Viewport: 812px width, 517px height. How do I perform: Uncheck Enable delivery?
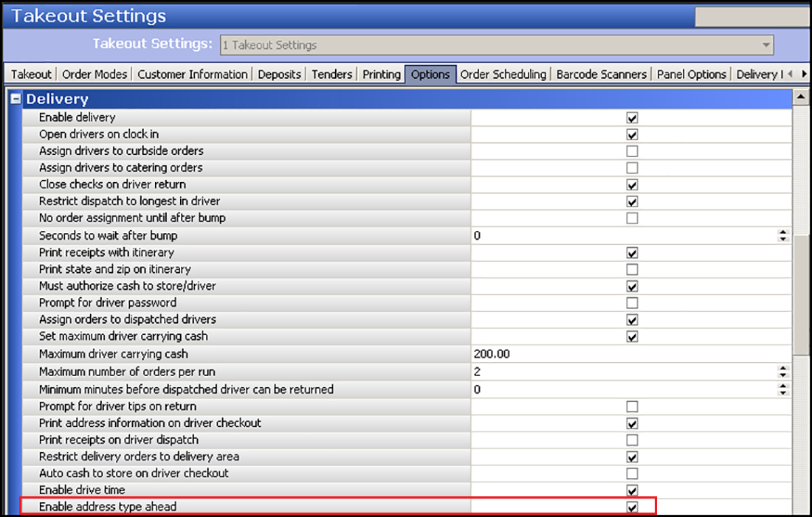tap(632, 117)
